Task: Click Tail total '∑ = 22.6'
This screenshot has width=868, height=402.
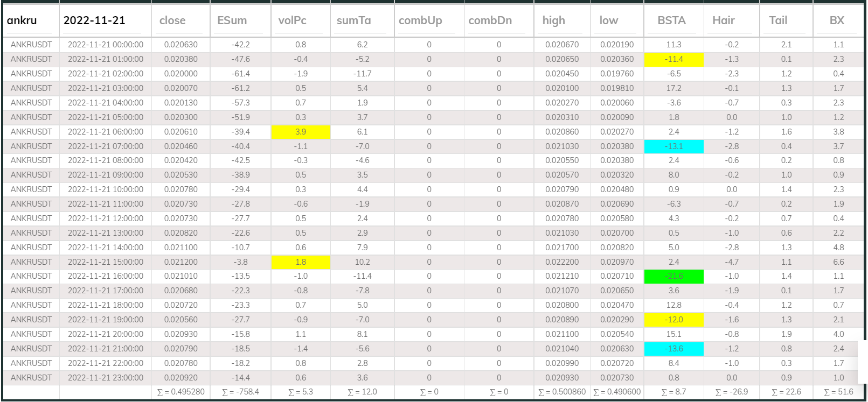Action: point(787,392)
